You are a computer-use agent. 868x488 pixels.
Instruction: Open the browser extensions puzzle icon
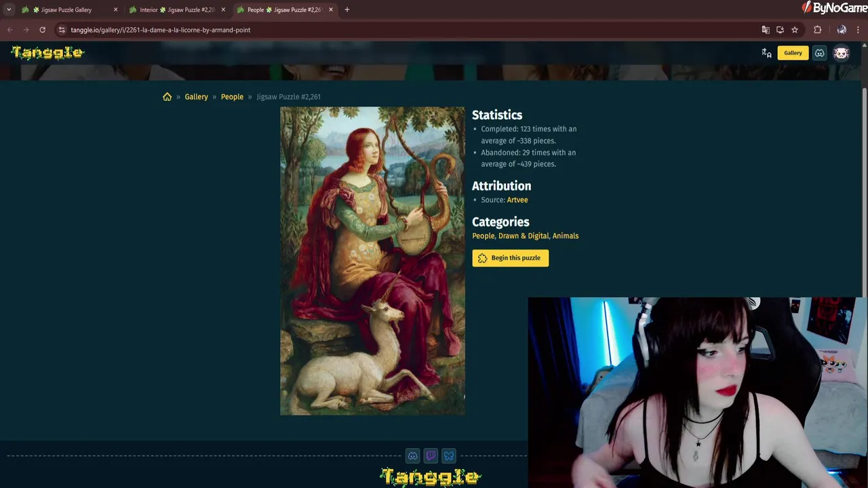(817, 30)
